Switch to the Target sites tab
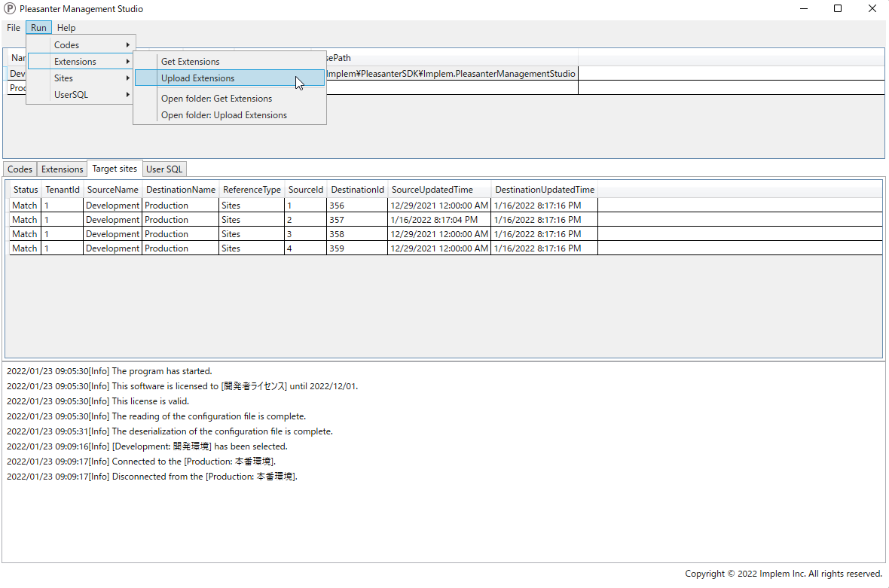This screenshot has height=588, width=889. pyautogui.click(x=115, y=168)
